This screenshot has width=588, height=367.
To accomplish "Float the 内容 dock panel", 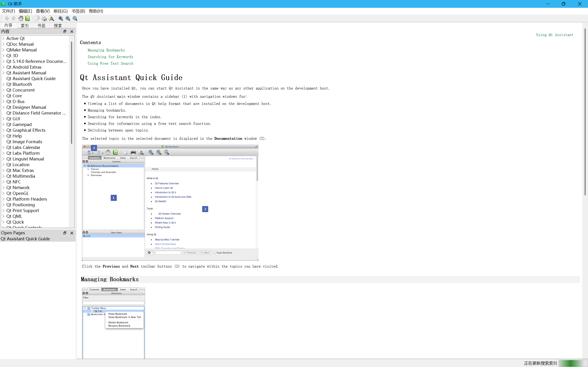I will click(x=65, y=31).
